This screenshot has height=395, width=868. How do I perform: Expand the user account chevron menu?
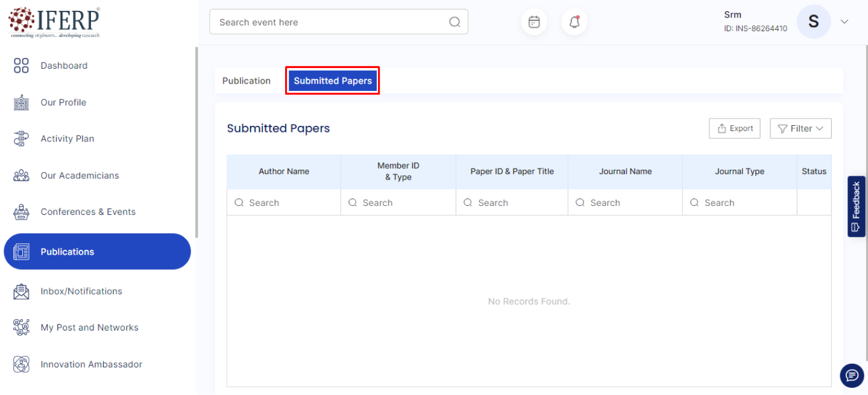(844, 22)
